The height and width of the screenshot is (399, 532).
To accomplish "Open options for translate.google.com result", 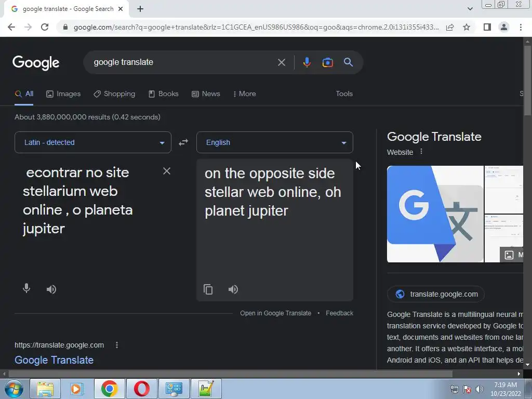I will click(117, 345).
